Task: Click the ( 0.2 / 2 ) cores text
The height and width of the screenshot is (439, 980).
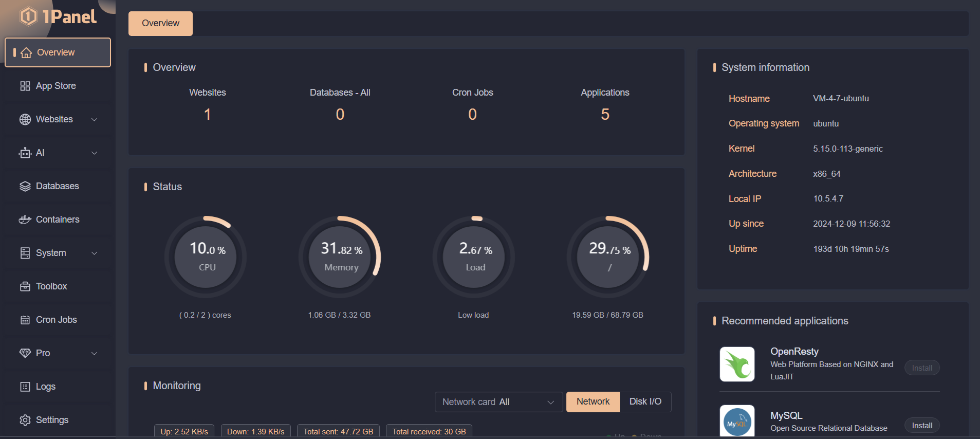Action: [x=205, y=315]
